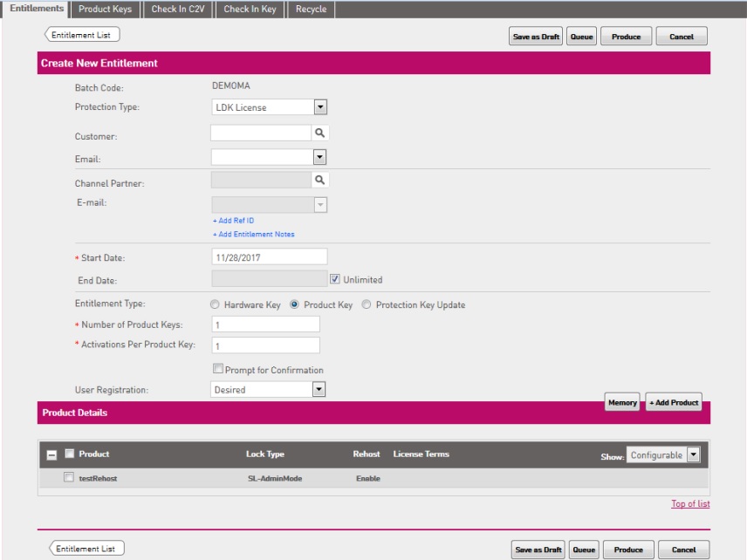Open the Protection Type dropdown
The height and width of the screenshot is (560, 747).
(x=319, y=107)
